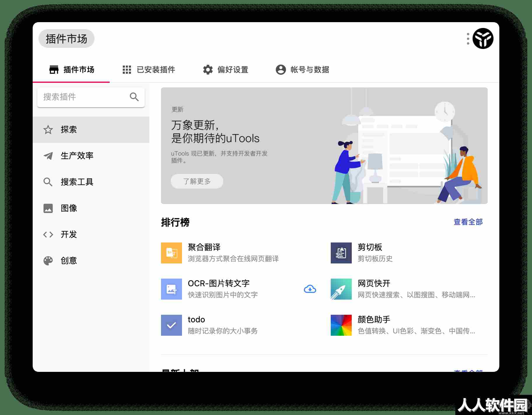Select 生产效率 category in sidebar
The width and height of the screenshot is (532, 415).
pos(91,156)
